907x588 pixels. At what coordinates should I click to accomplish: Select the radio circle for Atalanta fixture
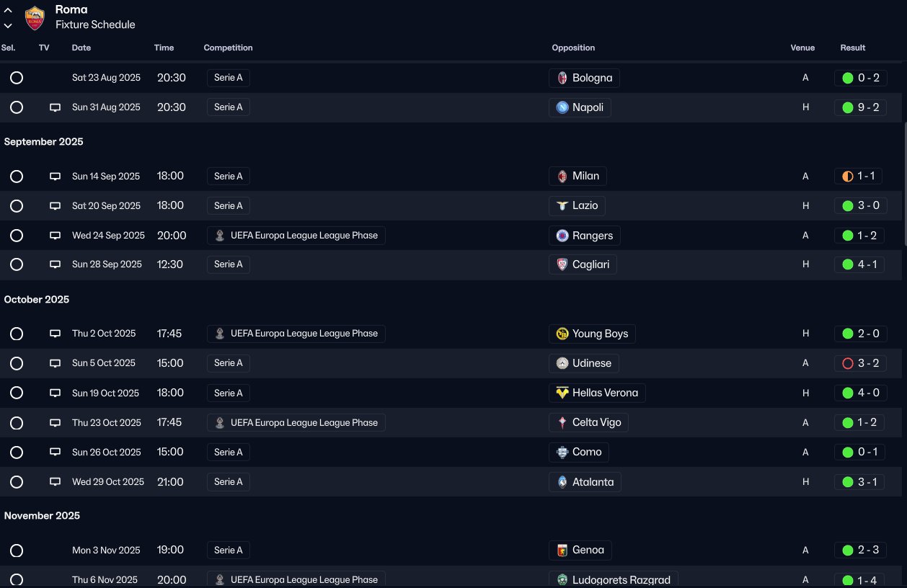tap(17, 482)
